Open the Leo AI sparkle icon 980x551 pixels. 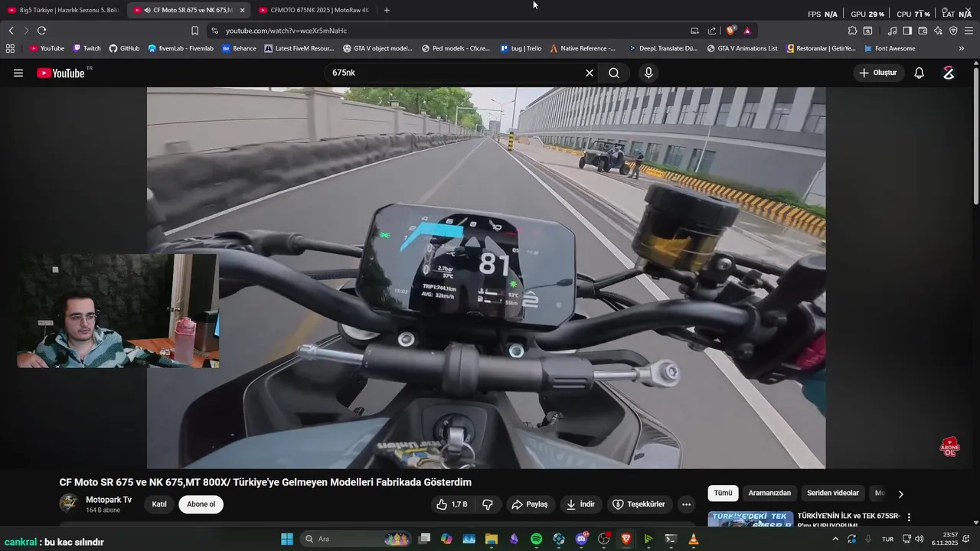[938, 31]
